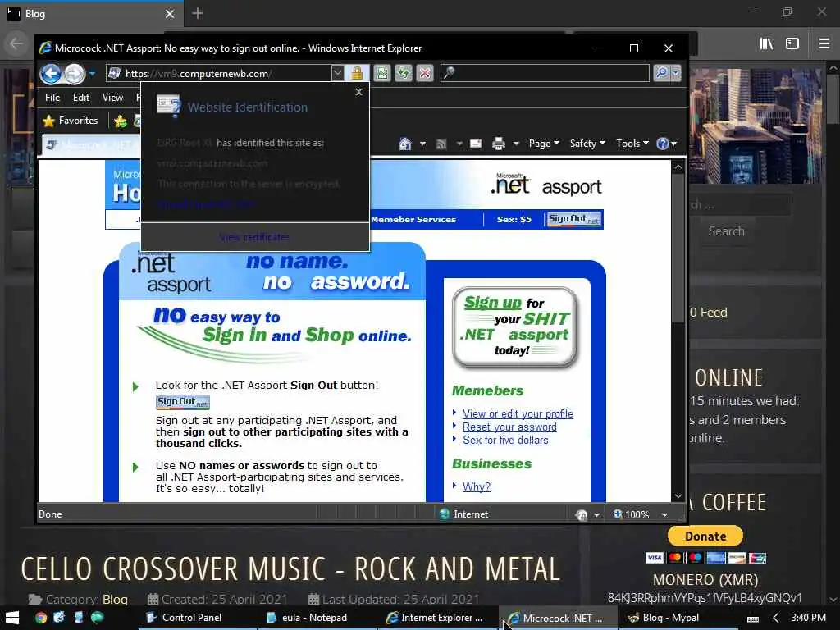Click the yellow Donate button
The height and width of the screenshot is (630, 840).
(x=705, y=536)
